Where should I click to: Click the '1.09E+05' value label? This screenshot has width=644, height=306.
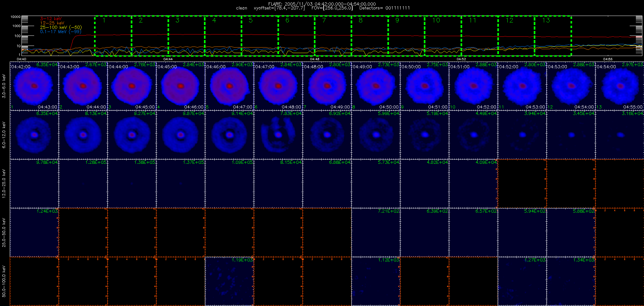242,162
